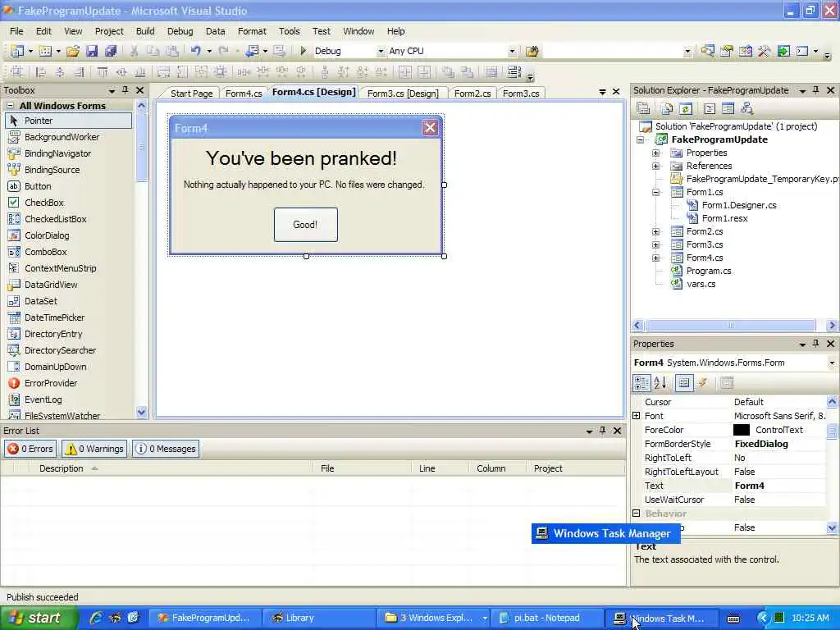840x630 pixels.
Task: Toggle 0 Errors filter in Error List
Action: click(x=30, y=449)
